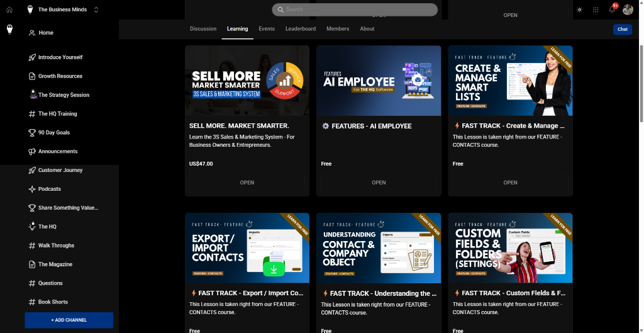
Task: Click the document icon beside Growth Resources
Action: 32,76
